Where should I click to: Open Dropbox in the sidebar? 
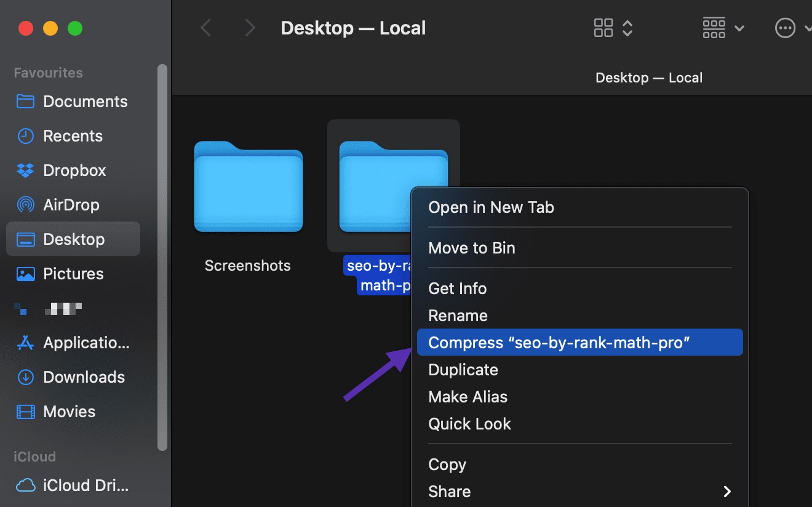pyautogui.click(x=73, y=170)
